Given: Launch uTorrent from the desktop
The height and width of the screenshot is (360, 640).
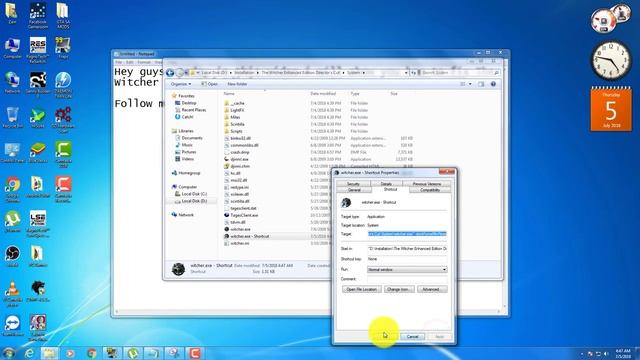Looking at the screenshot, I should [12, 221].
